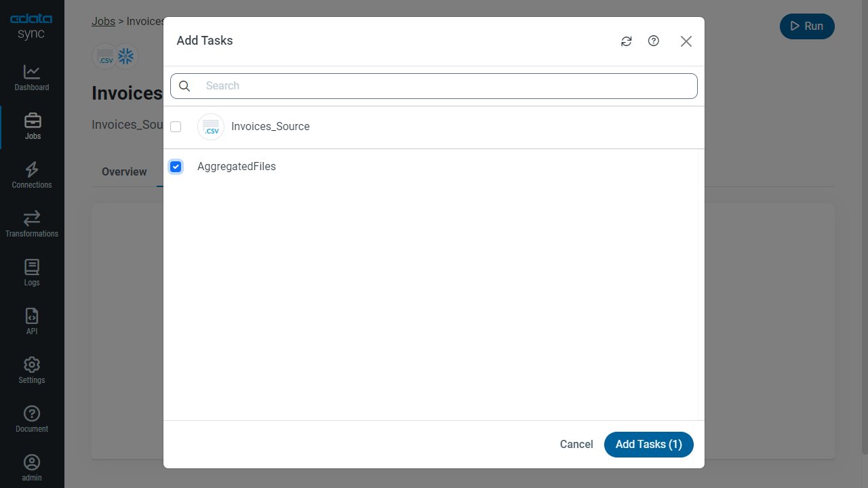The width and height of the screenshot is (868, 488).
Task: Check the Invoices_Source select-all checkbox
Action: (176, 127)
